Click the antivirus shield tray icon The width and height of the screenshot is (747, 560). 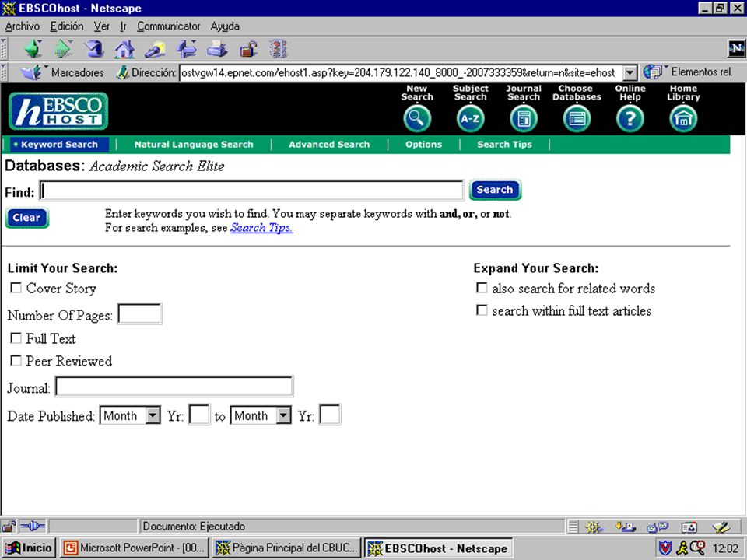coord(665,548)
